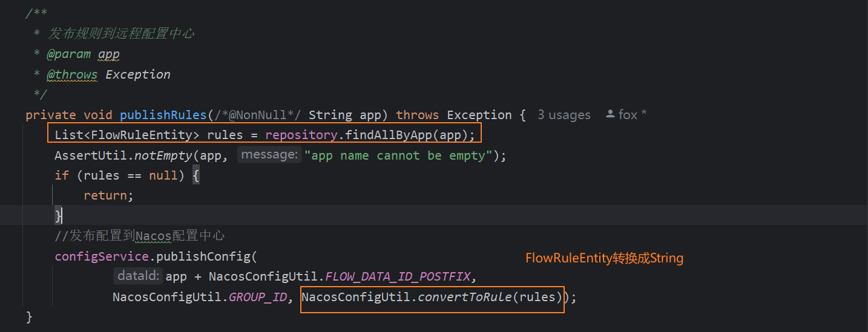Image resolution: width=868 pixels, height=332 pixels.
Task: Click the author icon beside fox
Action: click(x=611, y=114)
